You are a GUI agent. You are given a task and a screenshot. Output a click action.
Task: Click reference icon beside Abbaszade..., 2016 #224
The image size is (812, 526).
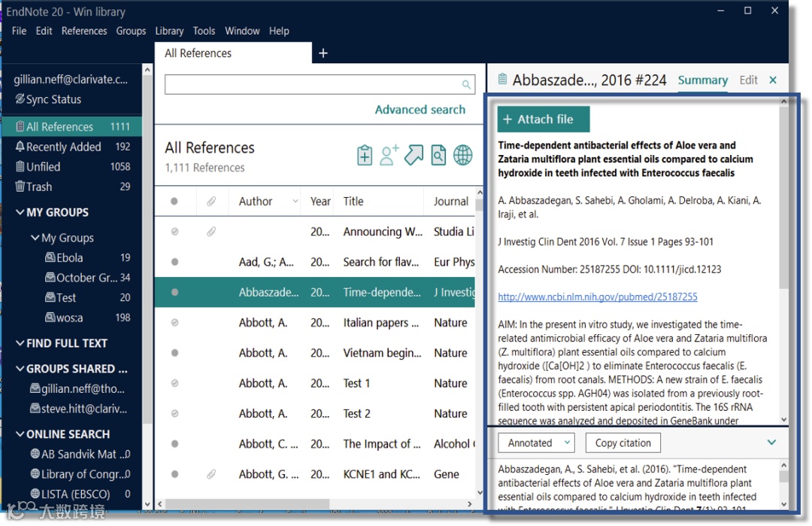tap(502, 79)
